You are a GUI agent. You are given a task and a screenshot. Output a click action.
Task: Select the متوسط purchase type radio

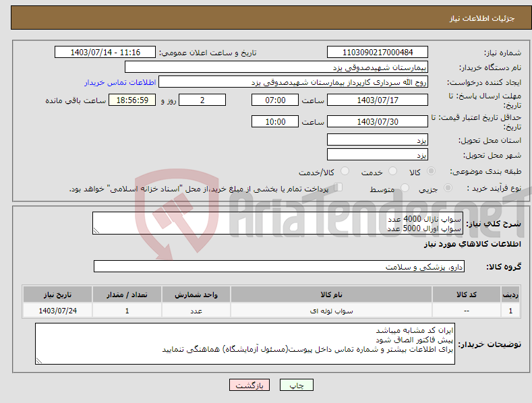tap(405, 187)
